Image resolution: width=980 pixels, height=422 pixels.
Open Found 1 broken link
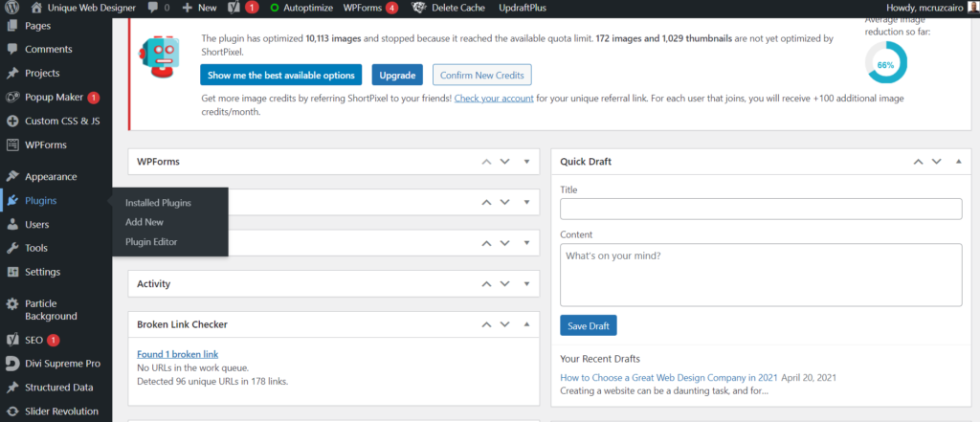[177, 354]
